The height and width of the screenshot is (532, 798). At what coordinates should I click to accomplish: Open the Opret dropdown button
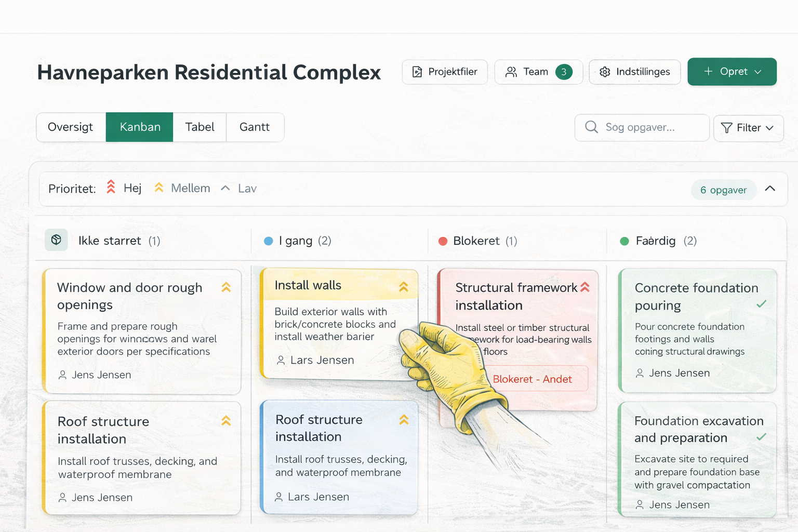731,72
